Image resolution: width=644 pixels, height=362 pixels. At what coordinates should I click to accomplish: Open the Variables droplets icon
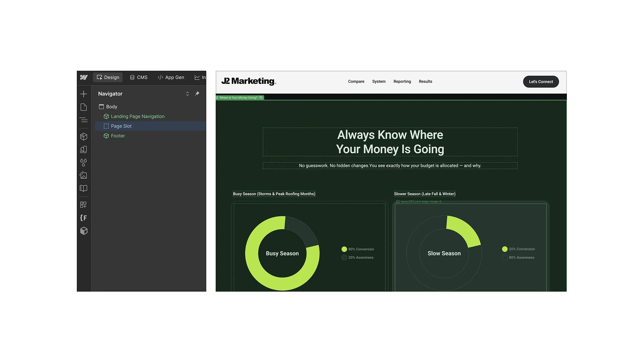click(84, 163)
